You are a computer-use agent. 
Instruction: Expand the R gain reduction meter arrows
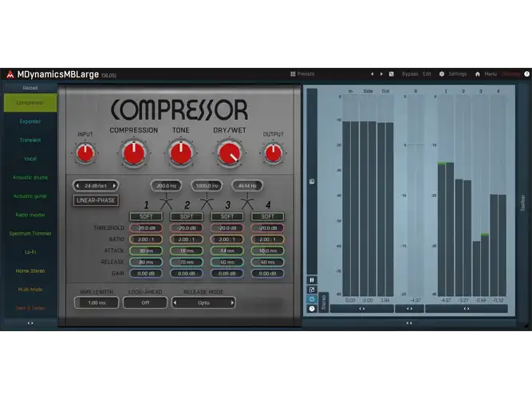(409, 309)
